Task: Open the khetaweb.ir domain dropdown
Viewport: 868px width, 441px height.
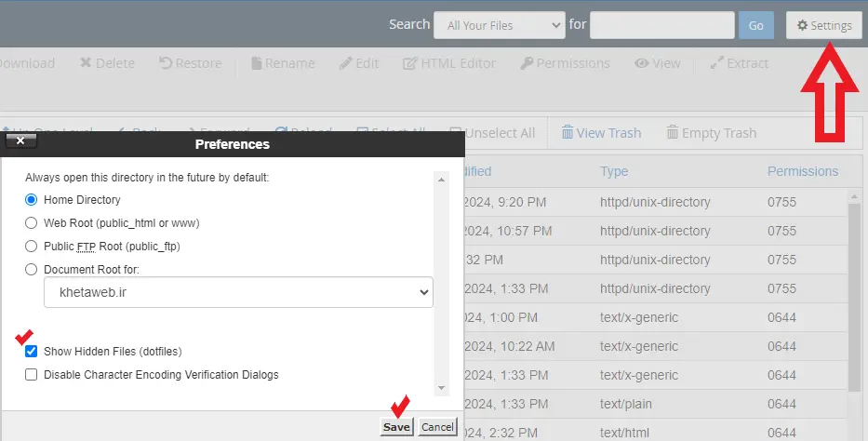Action: click(238, 292)
